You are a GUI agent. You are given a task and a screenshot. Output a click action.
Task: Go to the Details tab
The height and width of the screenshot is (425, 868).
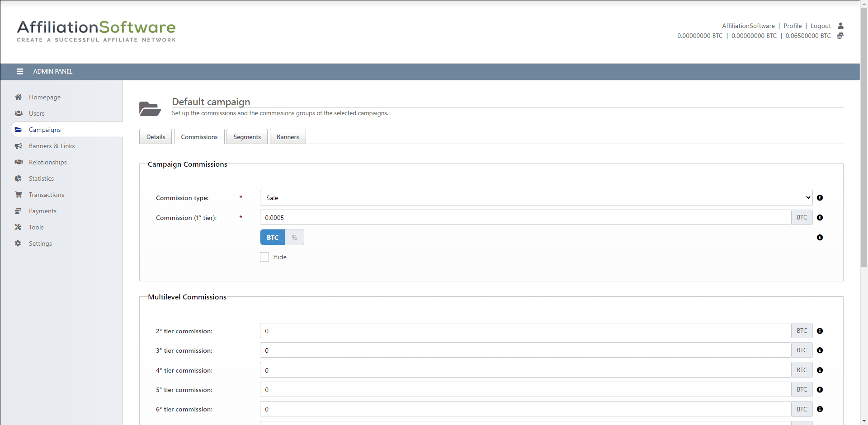tap(156, 137)
